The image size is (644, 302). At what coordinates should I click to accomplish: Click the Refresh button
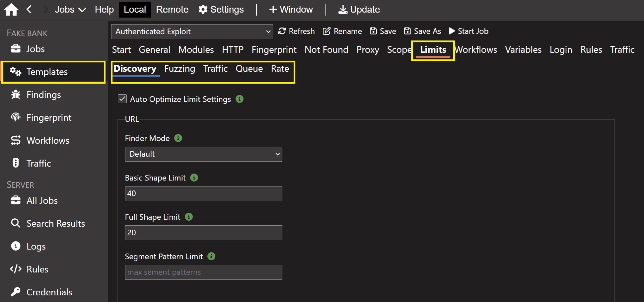tap(296, 31)
